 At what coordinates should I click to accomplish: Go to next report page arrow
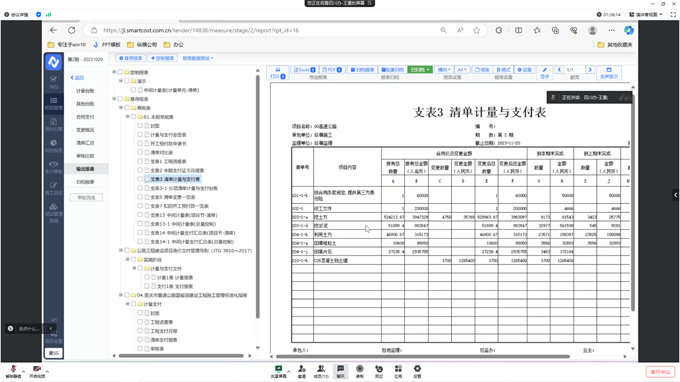[589, 69]
